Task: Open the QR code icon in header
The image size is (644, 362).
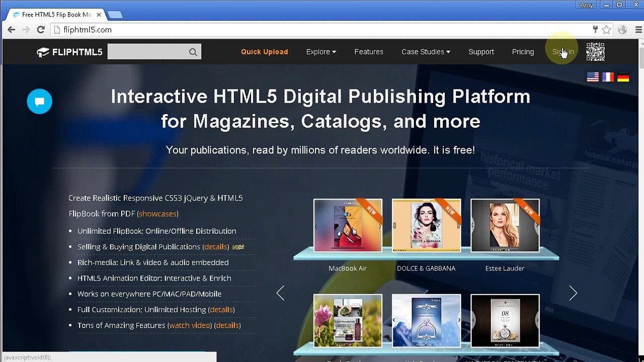Action: [x=595, y=52]
